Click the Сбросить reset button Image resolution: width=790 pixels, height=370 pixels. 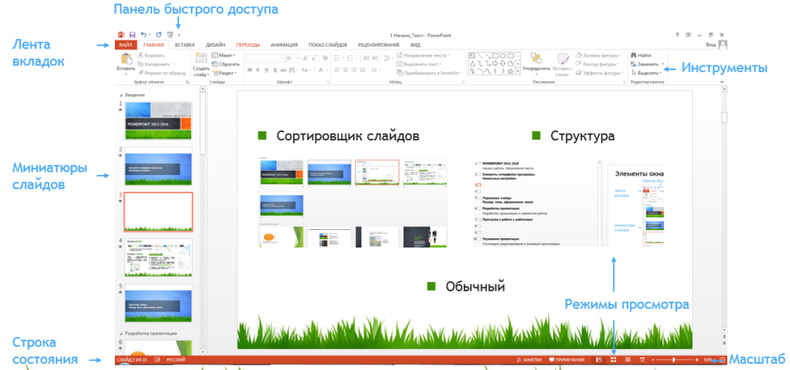pos(226,64)
